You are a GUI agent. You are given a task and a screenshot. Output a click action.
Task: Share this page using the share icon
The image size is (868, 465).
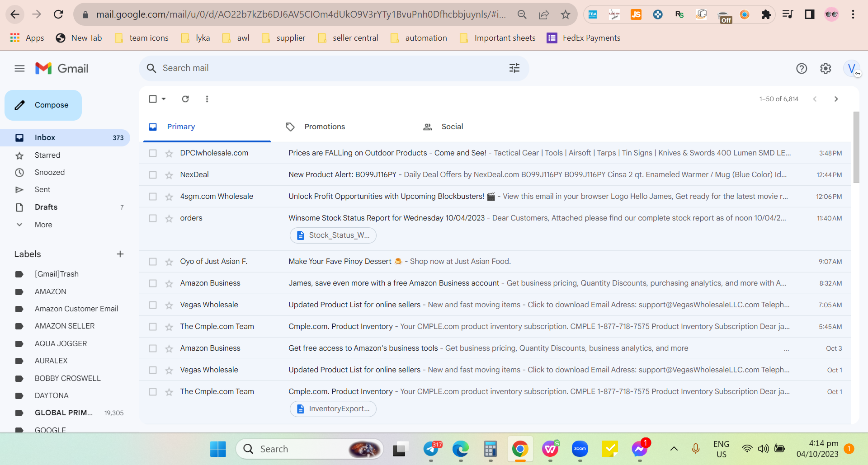544,14
